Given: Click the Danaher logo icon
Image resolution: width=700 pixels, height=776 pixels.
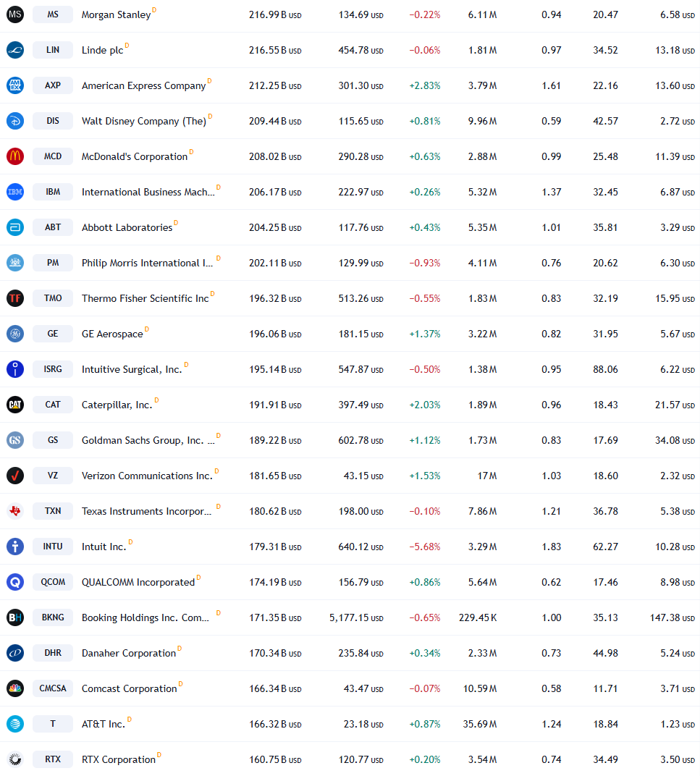Looking at the screenshot, I should click(x=15, y=653).
